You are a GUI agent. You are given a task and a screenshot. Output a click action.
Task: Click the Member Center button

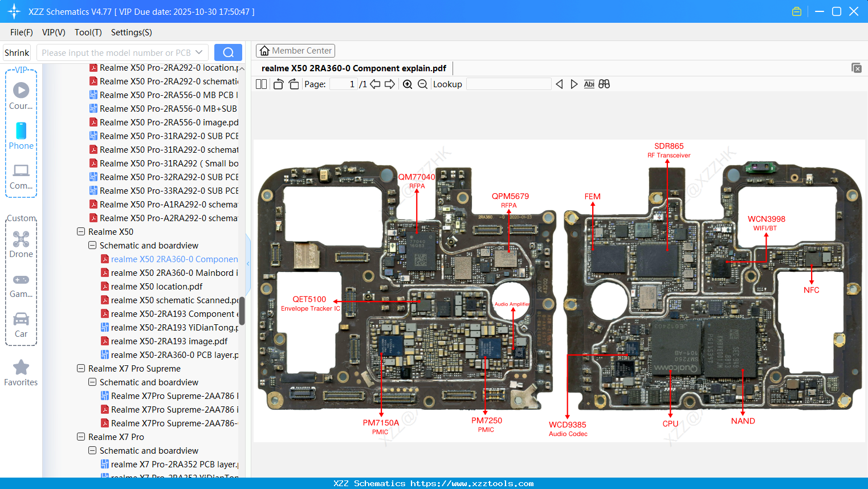click(295, 51)
